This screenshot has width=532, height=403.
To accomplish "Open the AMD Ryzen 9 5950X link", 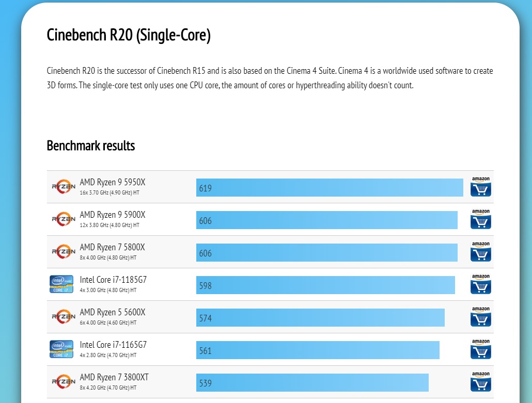I will [x=113, y=183].
